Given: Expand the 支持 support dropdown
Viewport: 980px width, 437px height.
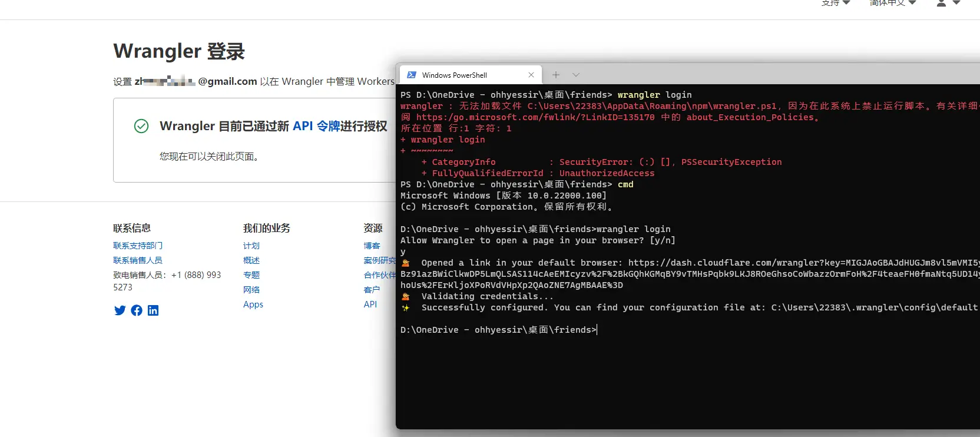Looking at the screenshot, I should [836, 4].
